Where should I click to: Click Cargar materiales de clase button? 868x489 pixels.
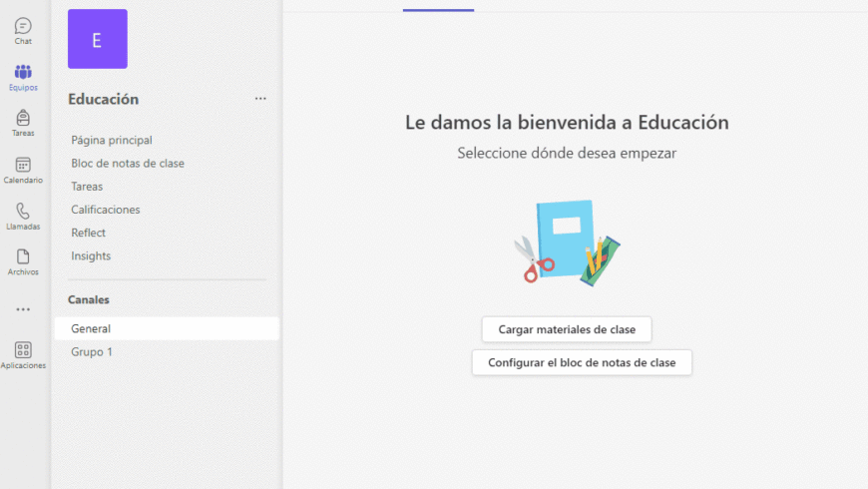[x=567, y=329]
